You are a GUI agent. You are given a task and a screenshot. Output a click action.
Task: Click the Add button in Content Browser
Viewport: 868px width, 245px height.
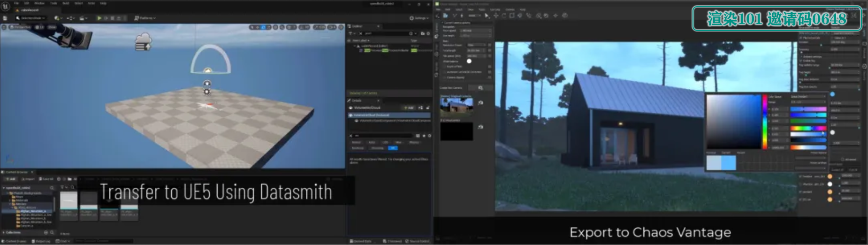(x=11, y=179)
